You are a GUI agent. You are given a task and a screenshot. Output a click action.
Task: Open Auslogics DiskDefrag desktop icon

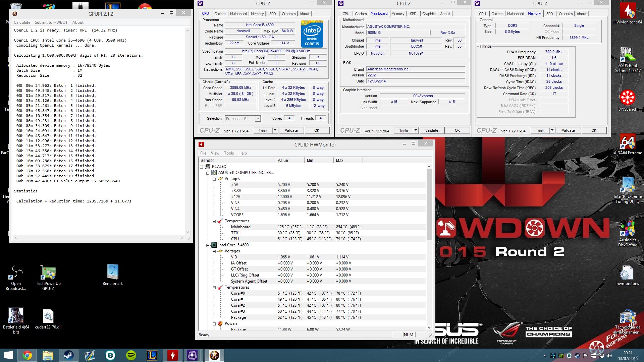pos(627,234)
